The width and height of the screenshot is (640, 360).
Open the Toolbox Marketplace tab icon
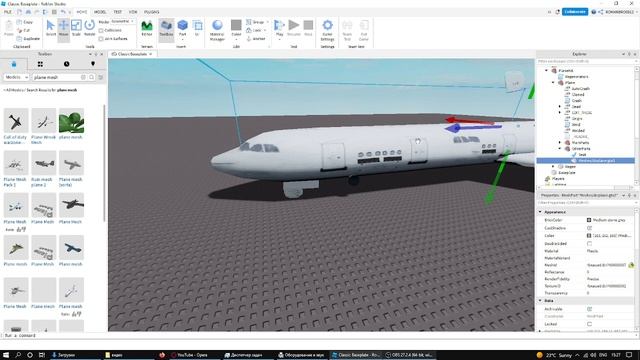point(14,64)
